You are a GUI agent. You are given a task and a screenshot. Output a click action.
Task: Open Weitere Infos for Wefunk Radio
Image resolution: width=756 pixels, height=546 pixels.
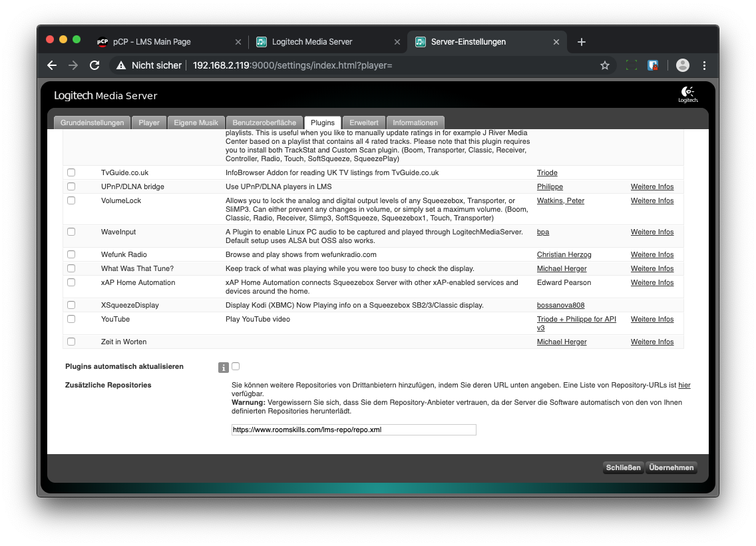652,254
